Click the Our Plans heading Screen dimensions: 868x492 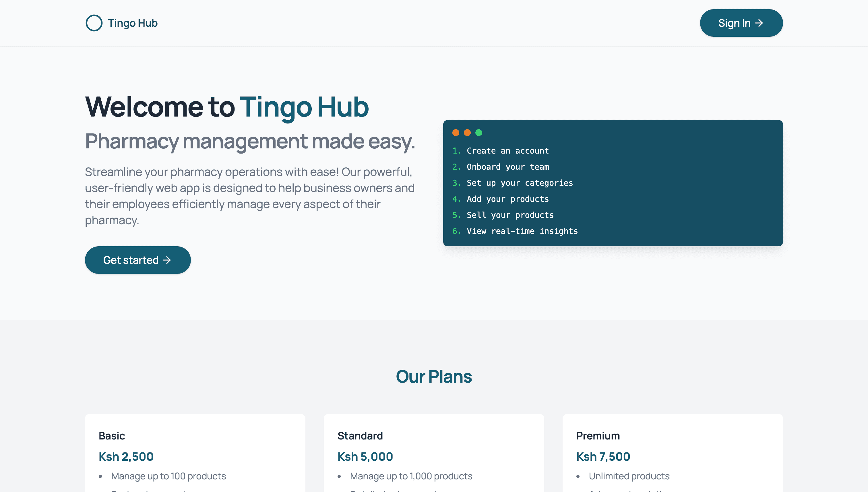(x=434, y=376)
